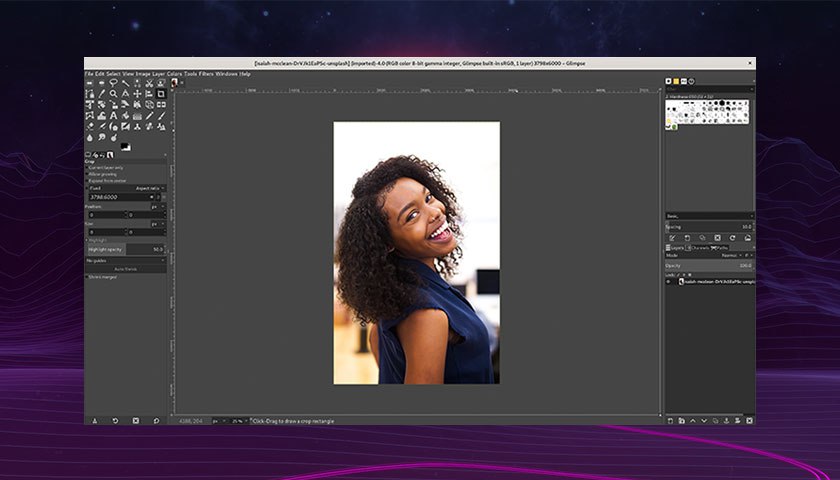
Task: Delete layer icon at Layers panel bottom
Action: [749, 421]
